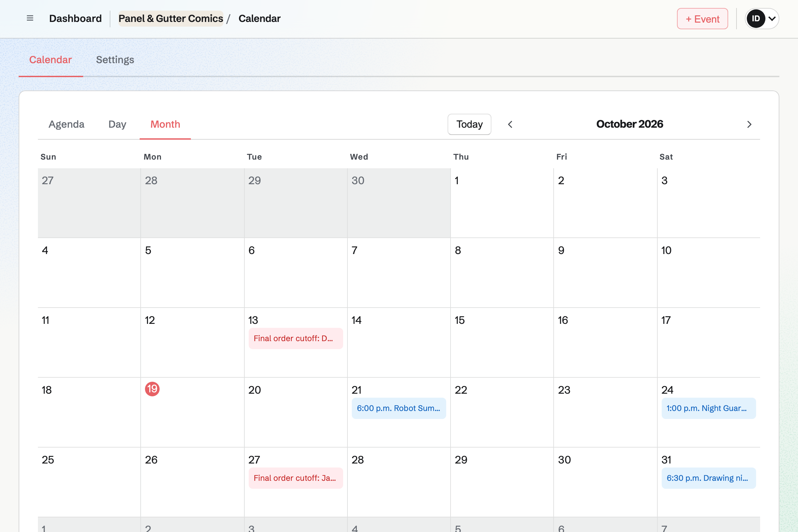Viewport: 798px width, 532px height.
Task: Switch to Day view
Action: coord(117,124)
